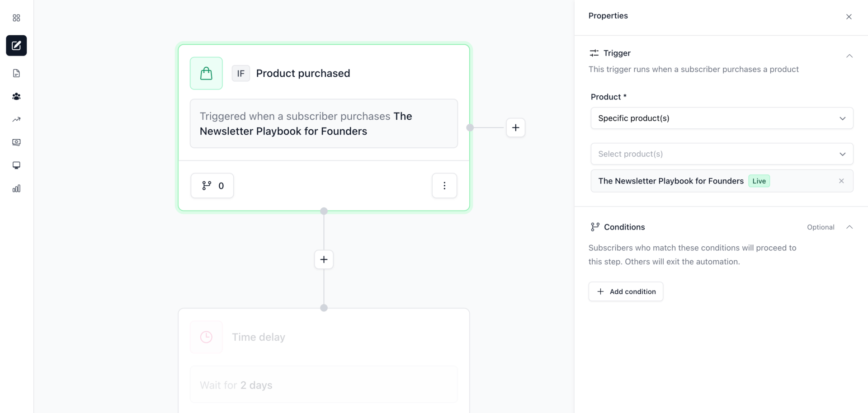Viewport: 868px width, 413px height.
Task: Open the audience people icon in sidebar
Action: coord(16,96)
